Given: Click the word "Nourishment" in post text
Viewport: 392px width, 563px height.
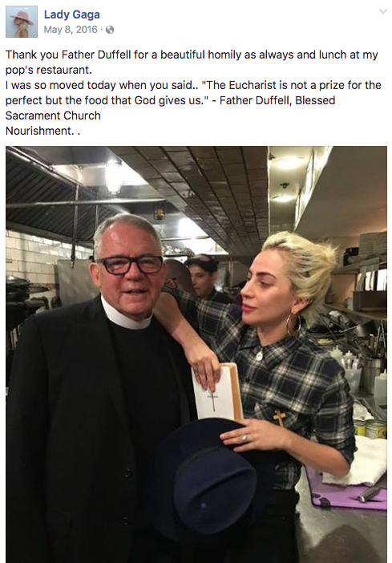Looking at the screenshot, I should [38, 131].
